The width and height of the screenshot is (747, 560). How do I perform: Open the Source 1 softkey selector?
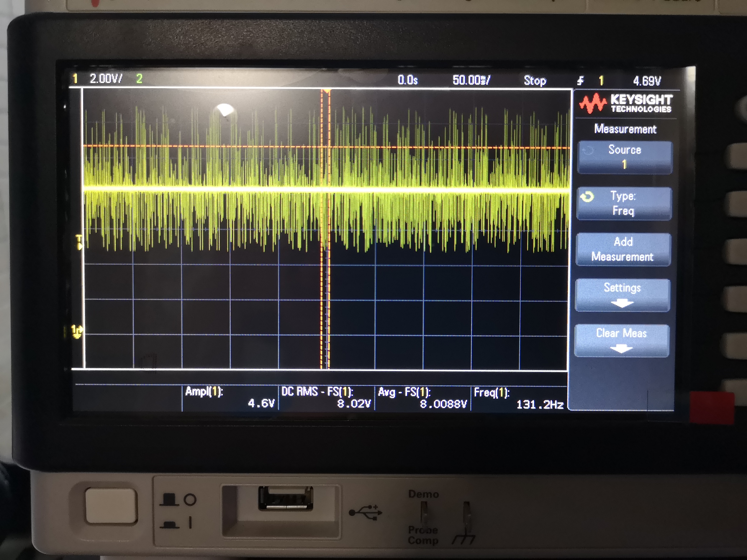(624, 157)
